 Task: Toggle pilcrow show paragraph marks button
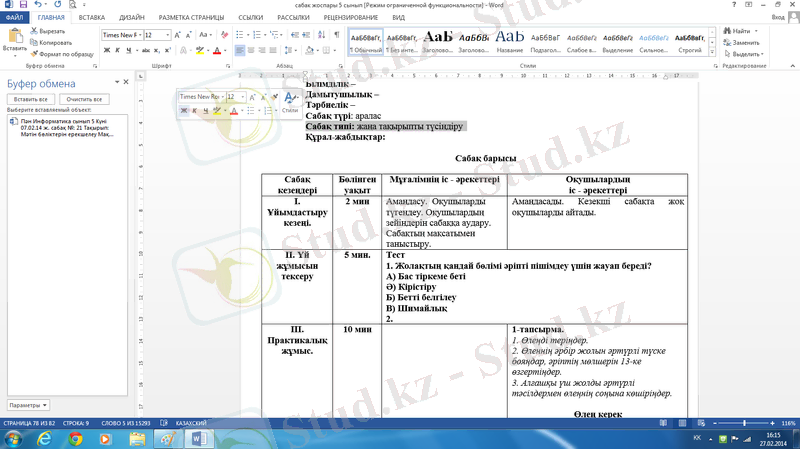click(x=336, y=35)
